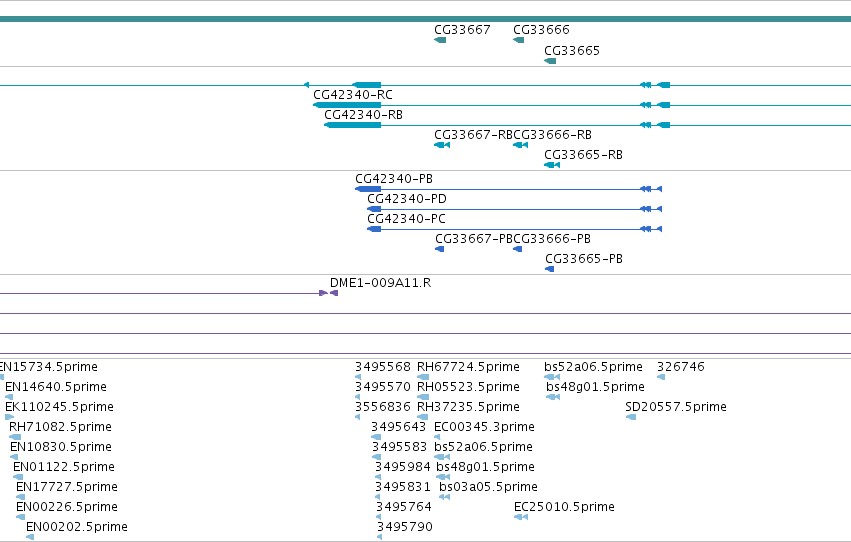Image resolution: width=851 pixels, height=542 pixels.
Task: Select the SD20557.5prime EST label
Action: (x=676, y=407)
